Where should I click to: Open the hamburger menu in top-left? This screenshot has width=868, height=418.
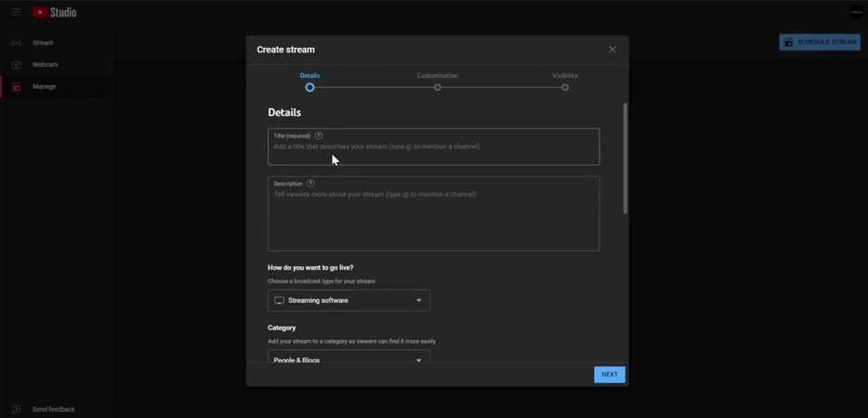(16, 13)
